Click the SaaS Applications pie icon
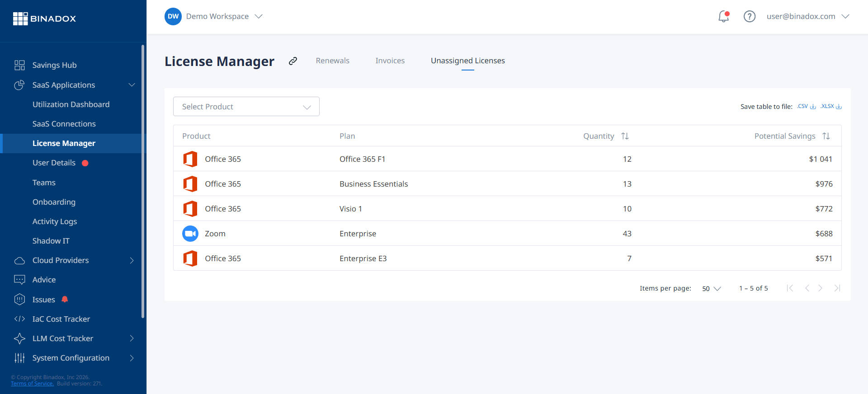This screenshot has width=868, height=394. tap(19, 85)
